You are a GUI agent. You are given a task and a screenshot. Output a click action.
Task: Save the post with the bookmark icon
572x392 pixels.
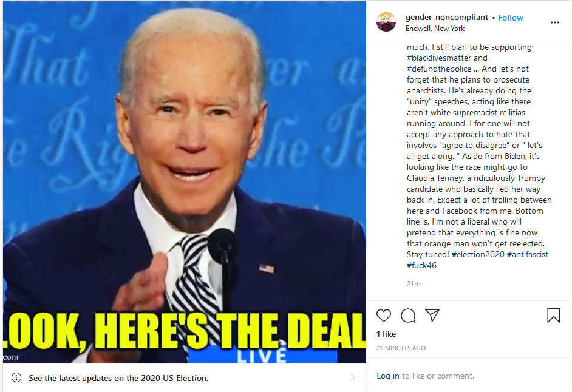coord(553,316)
